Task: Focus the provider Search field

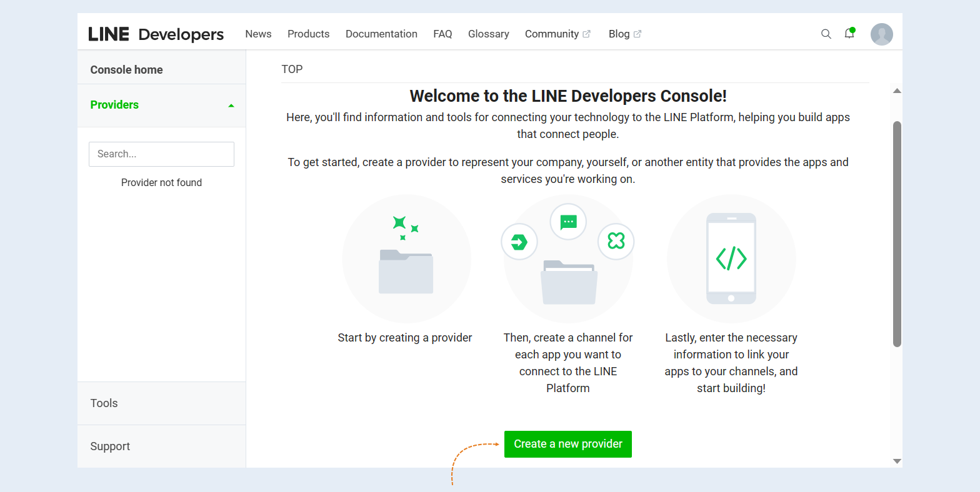Action: (162, 154)
